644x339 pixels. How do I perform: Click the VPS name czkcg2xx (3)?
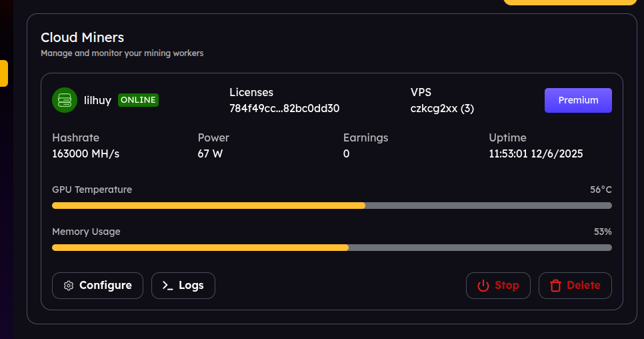pos(442,108)
